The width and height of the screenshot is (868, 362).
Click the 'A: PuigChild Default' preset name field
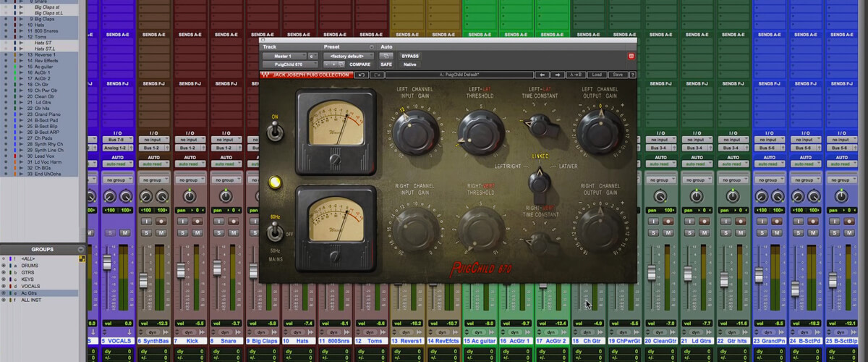460,75
